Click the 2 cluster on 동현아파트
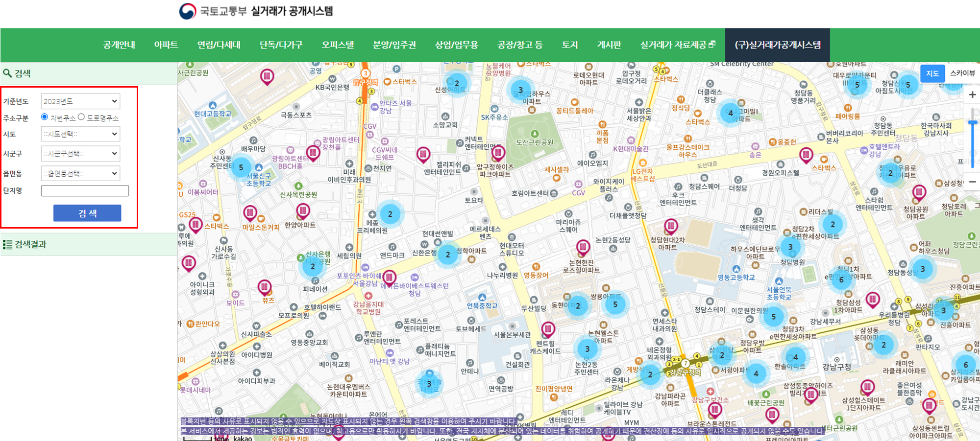The height and width of the screenshot is (441, 980). [578, 306]
